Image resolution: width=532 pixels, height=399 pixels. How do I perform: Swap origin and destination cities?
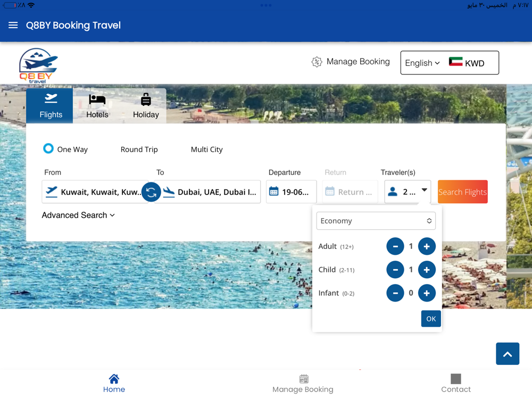coord(151,192)
